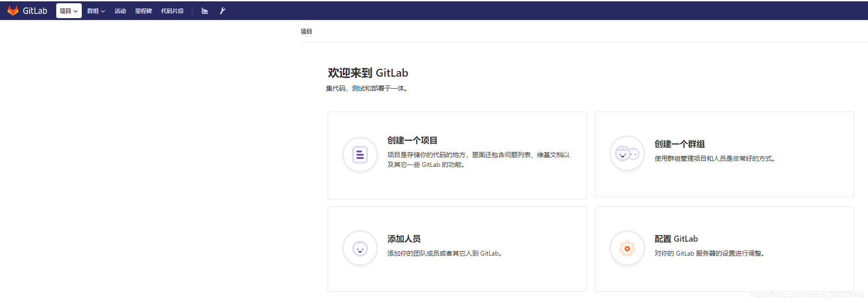The image size is (868, 303).
Task: Click the 创建一个项目 card title
Action: pyautogui.click(x=412, y=140)
